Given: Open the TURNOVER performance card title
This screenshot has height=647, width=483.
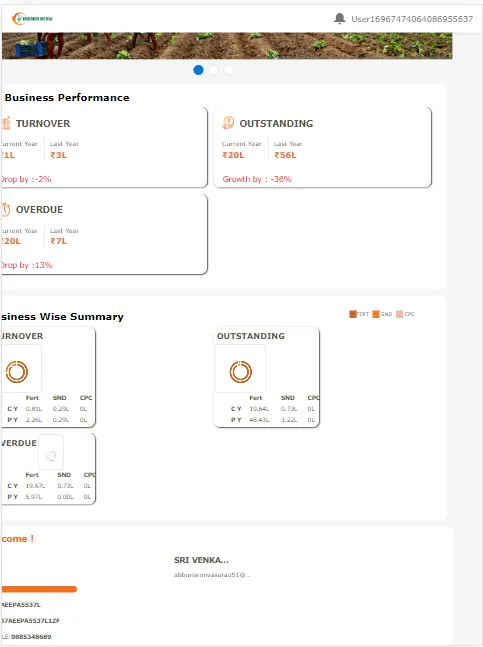Looking at the screenshot, I should tap(43, 124).
